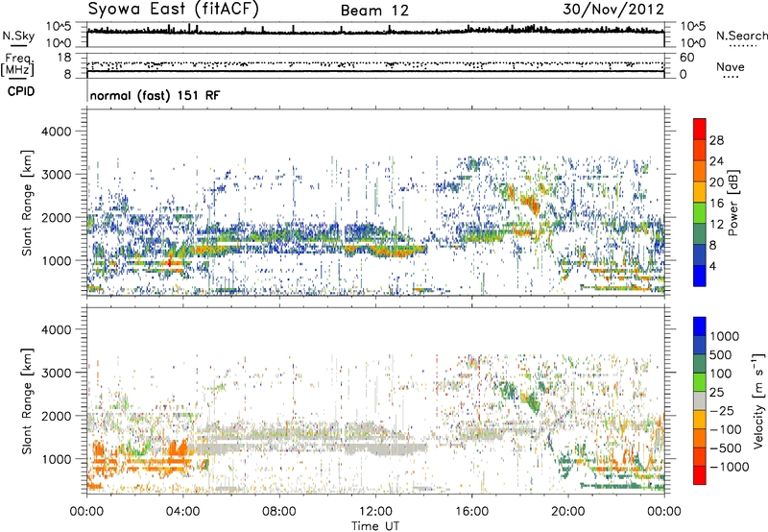Click the 'N.Sky' legend label
768x532 pixels.
pos(18,36)
